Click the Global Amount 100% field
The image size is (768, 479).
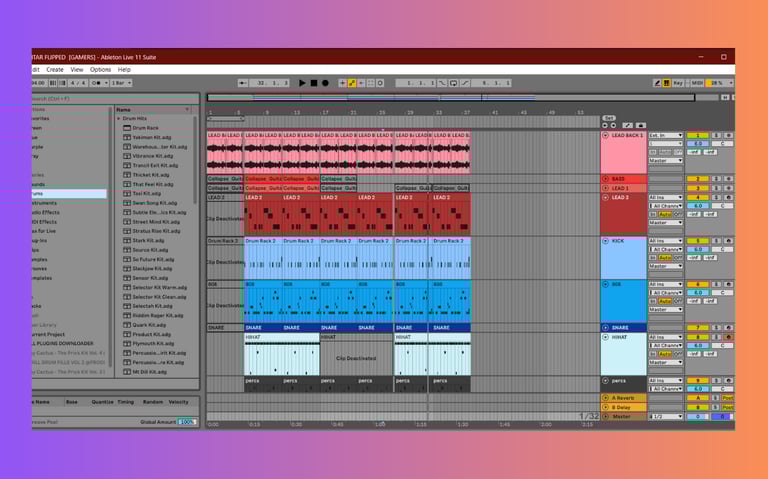coord(187,422)
